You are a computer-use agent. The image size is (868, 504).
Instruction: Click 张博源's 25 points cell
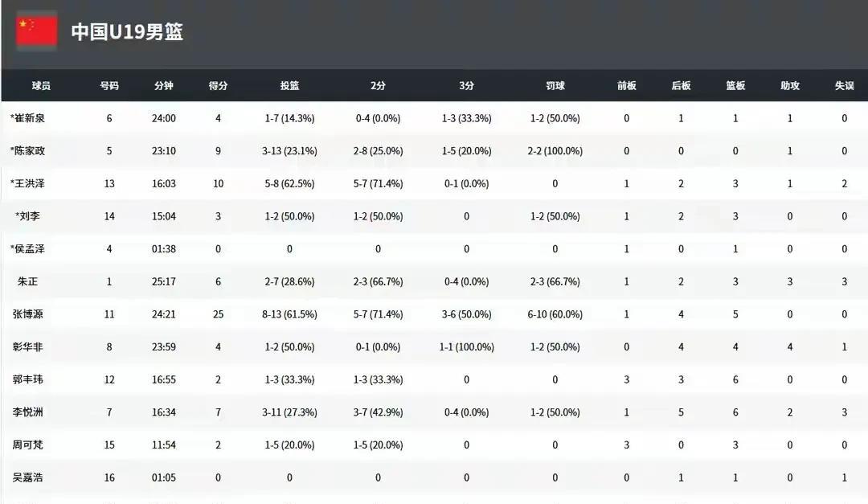(218, 314)
